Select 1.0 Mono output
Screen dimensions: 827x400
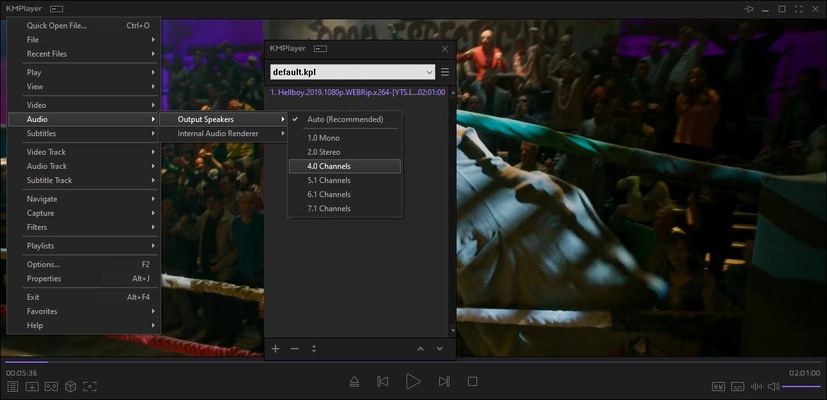tap(345, 138)
